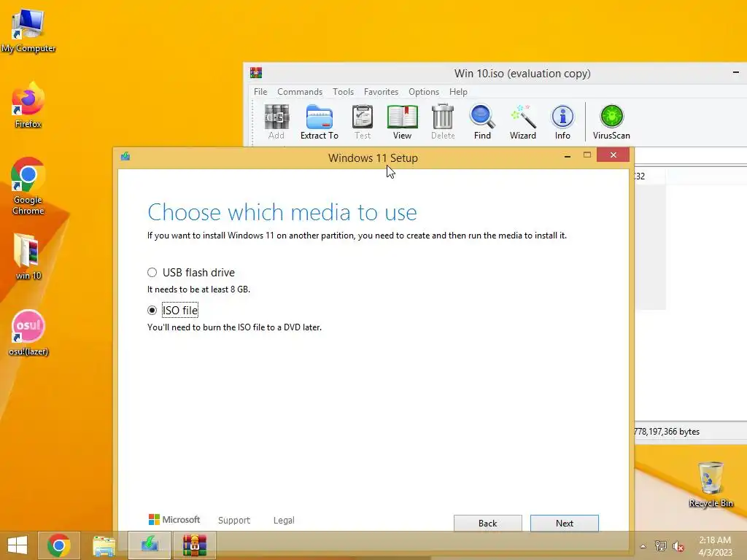Select the Firefox desktop shortcut
This screenshot has height=560, width=747.
[x=28, y=106]
